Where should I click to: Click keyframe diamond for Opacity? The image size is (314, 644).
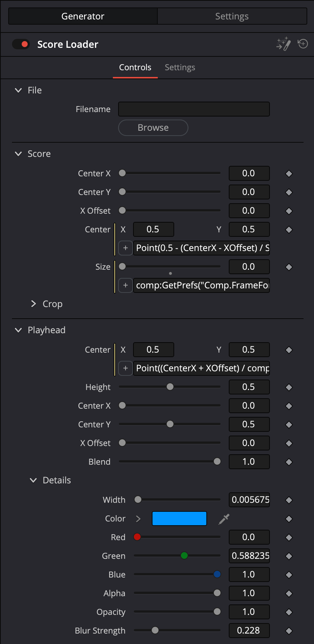(x=289, y=612)
